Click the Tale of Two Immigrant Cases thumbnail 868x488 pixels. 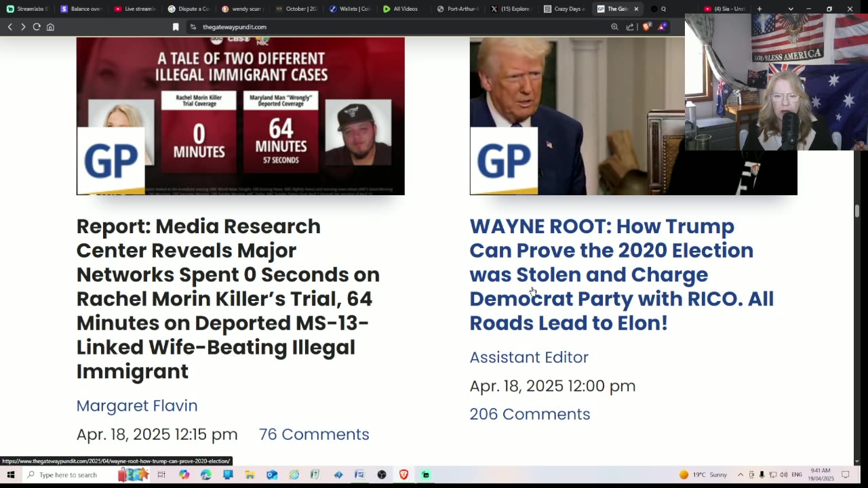(x=241, y=116)
